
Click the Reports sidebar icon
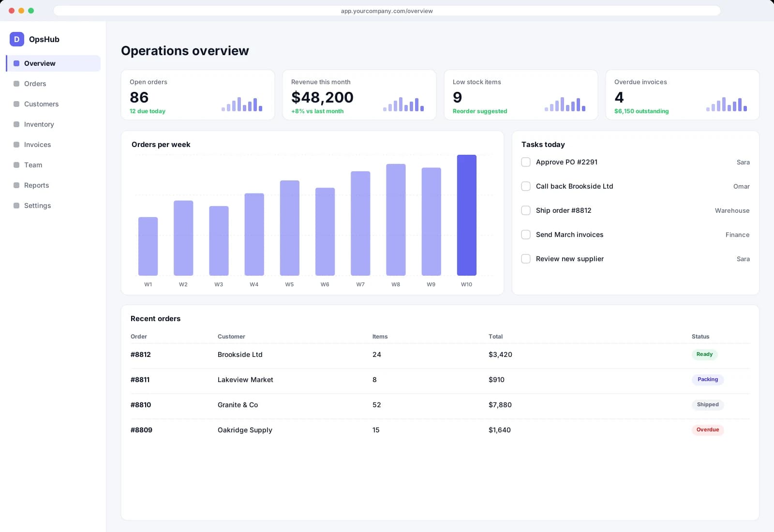point(16,185)
